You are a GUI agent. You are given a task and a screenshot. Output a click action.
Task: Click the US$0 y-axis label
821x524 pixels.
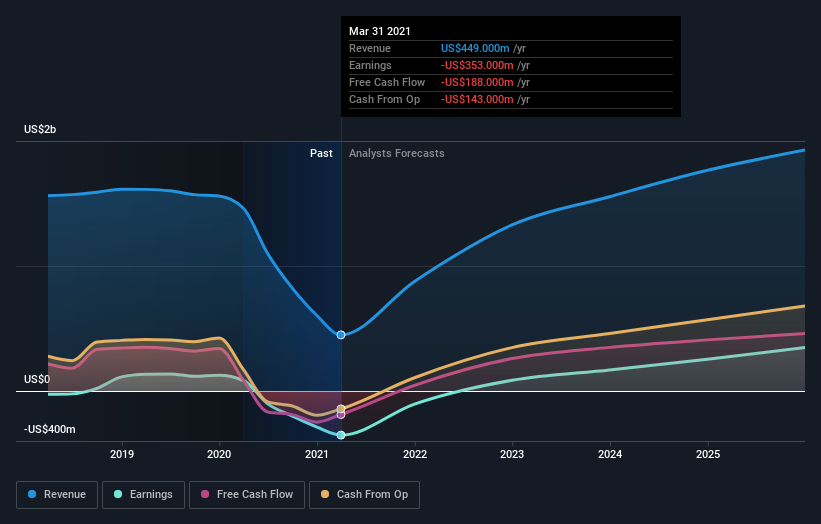(37, 379)
